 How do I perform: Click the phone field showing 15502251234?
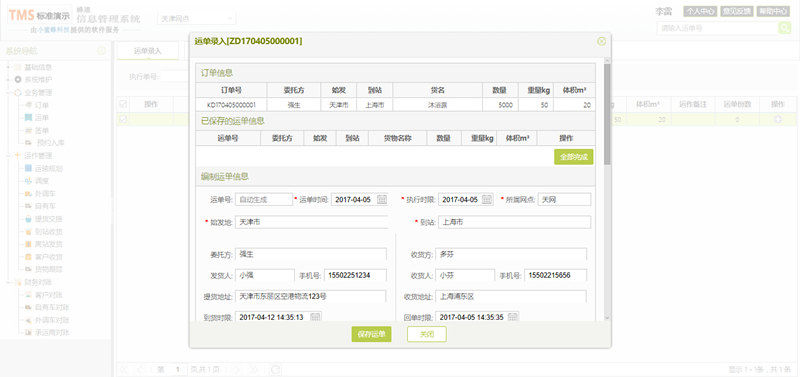point(355,275)
